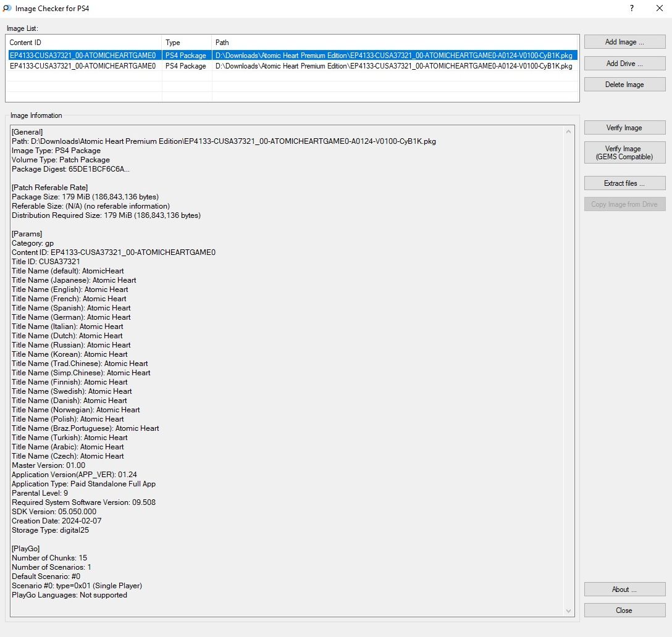Delete the selected image
Viewport: 672px width, 637px height.
tap(624, 85)
